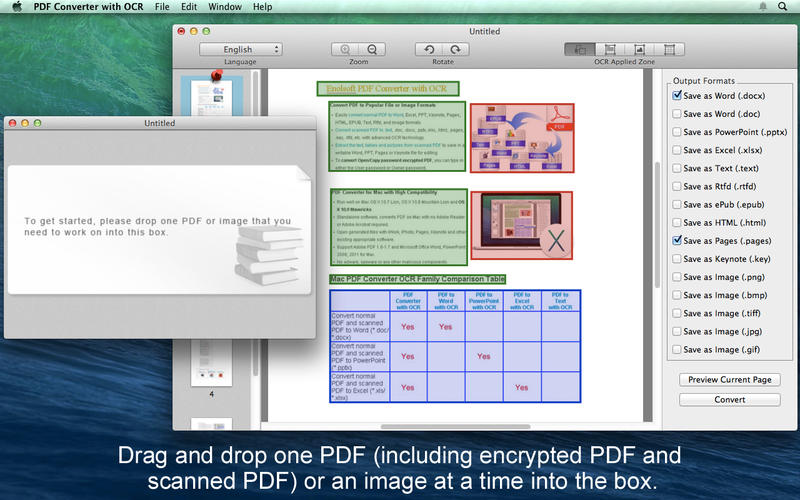This screenshot has width=800, height=500.
Task: Check Save as Image (.jpg)
Action: tap(677, 331)
